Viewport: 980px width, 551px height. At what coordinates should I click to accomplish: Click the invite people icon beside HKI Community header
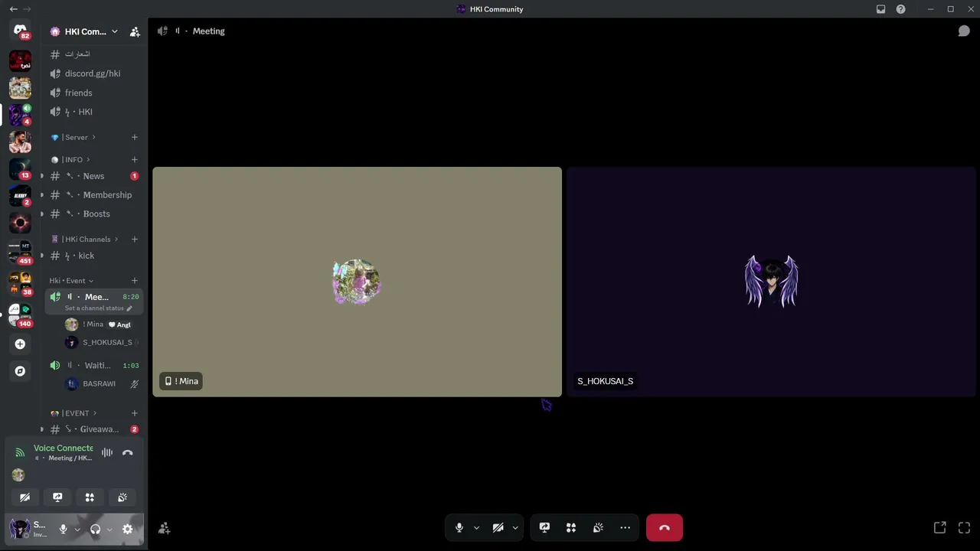click(135, 31)
